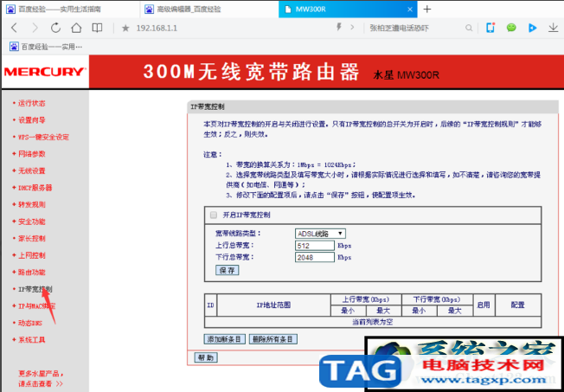Open 家长控制 in the sidebar

tap(32, 239)
